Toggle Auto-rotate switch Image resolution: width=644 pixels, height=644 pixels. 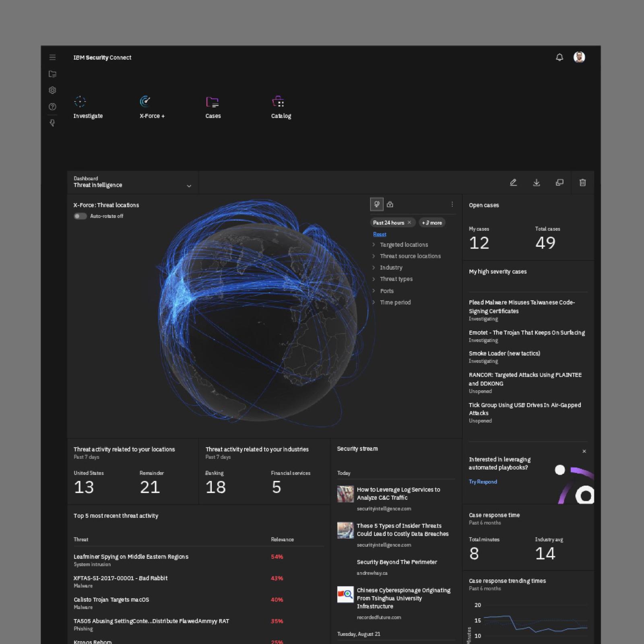tap(80, 216)
